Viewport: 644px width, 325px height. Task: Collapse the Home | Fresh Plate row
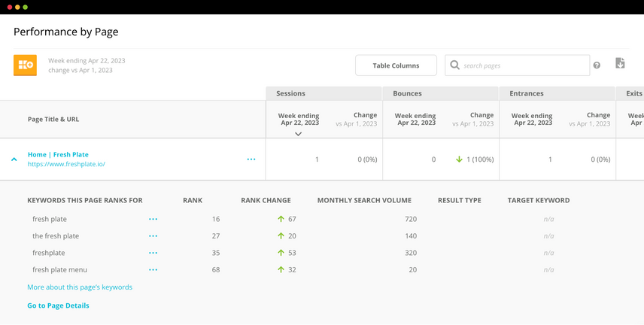point(14,159)
